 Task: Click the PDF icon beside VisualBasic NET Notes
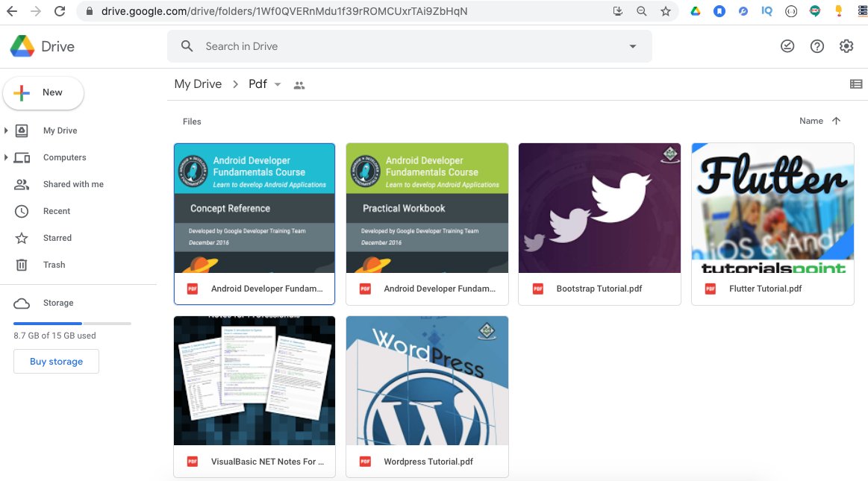click(x=192, y=462)
